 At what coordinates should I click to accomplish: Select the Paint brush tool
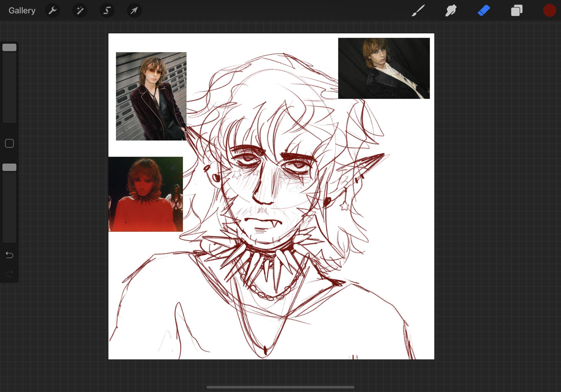click(418, 10)
